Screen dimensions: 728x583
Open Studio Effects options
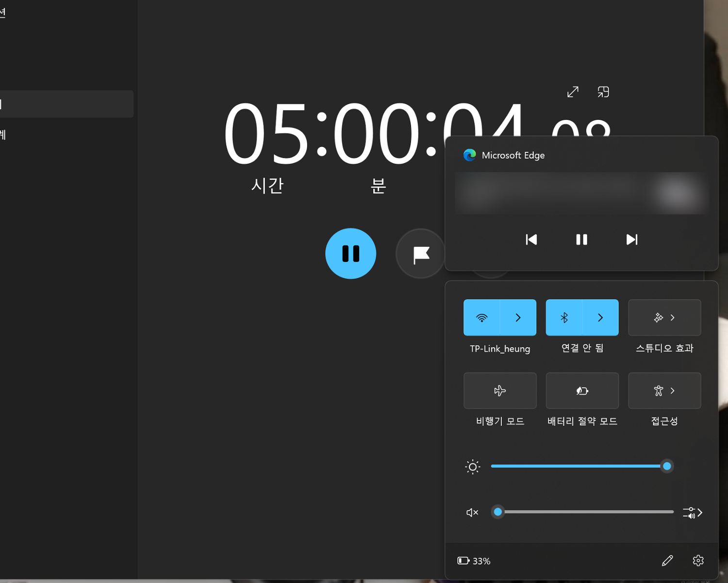(664, 318)
